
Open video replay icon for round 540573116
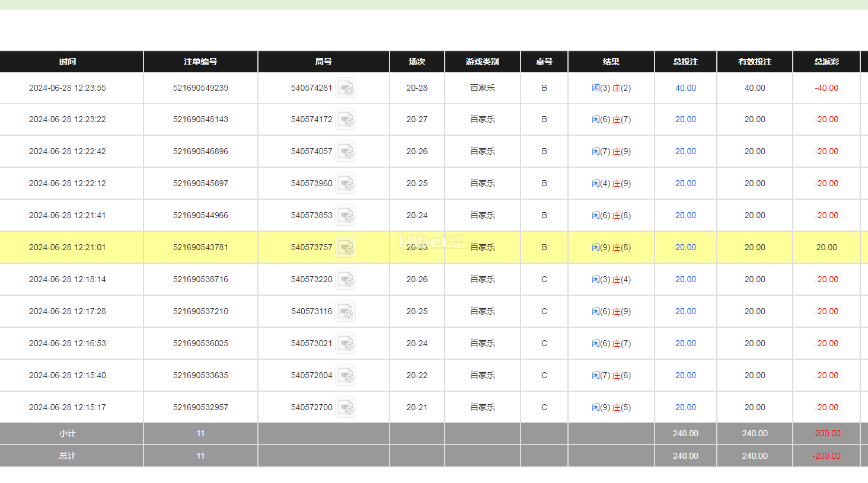[346, 311]
